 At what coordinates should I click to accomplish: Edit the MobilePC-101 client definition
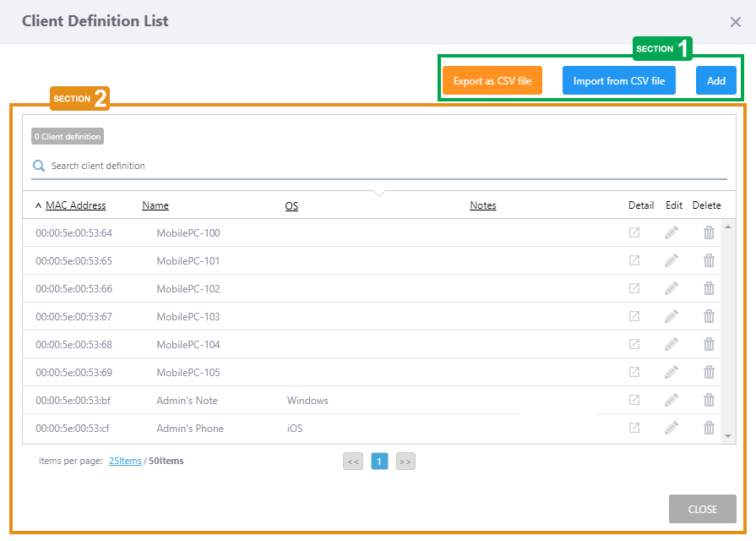672,260
